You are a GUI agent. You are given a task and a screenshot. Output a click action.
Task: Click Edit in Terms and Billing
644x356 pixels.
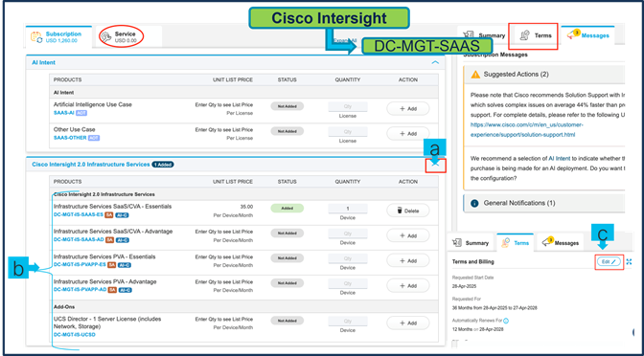(609, 261)
